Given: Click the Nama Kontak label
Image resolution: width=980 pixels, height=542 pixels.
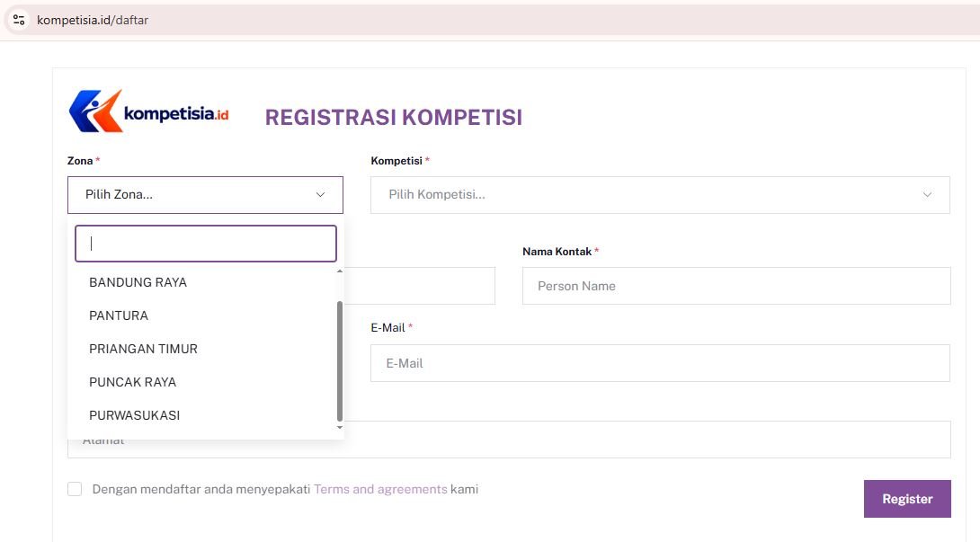Looking at the screenshot, I should click(557, 252).
